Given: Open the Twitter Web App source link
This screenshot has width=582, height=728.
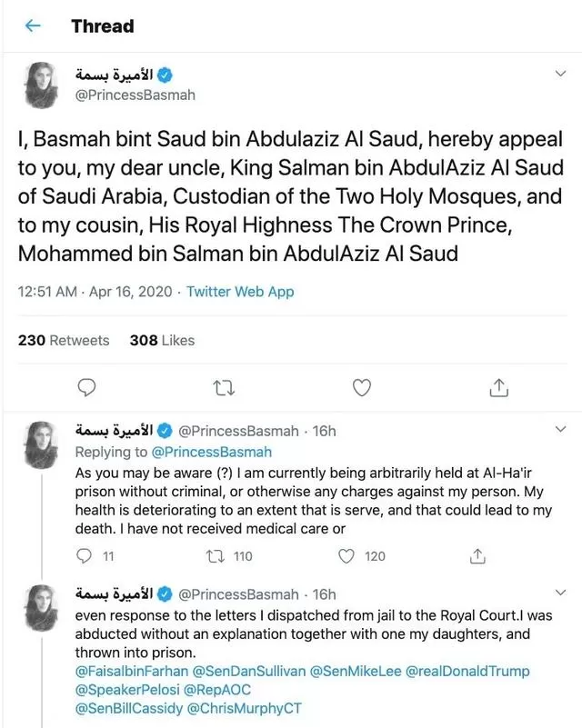Looking at the screenshot, I should [x=240, y=292].
